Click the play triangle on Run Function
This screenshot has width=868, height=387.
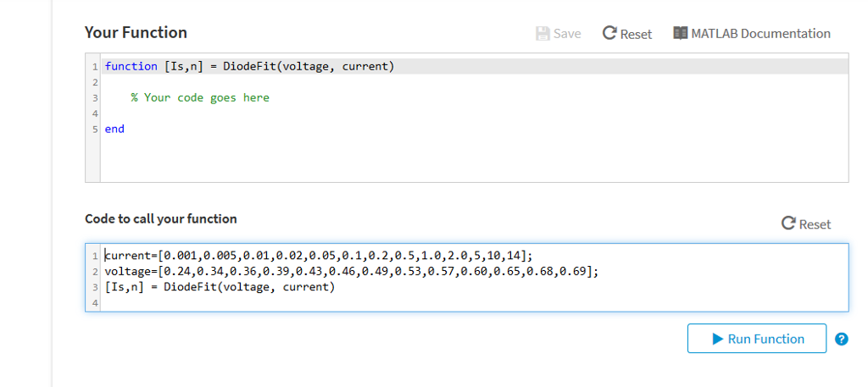coord(716,340)
